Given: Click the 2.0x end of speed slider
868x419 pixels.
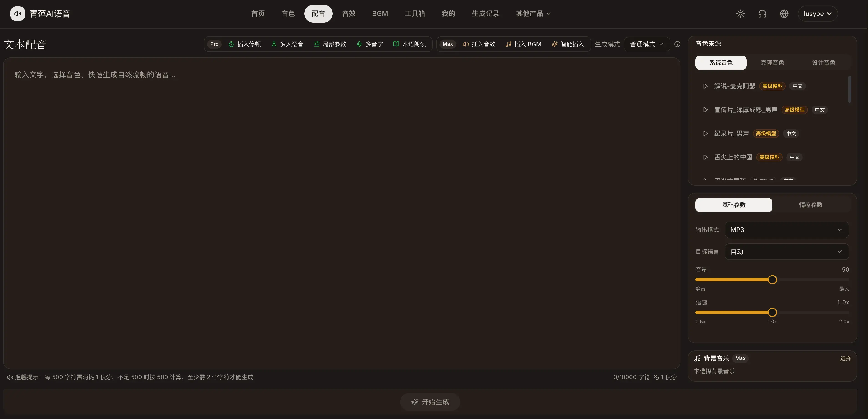Looking at the screenshot, I should coord(844,322).
